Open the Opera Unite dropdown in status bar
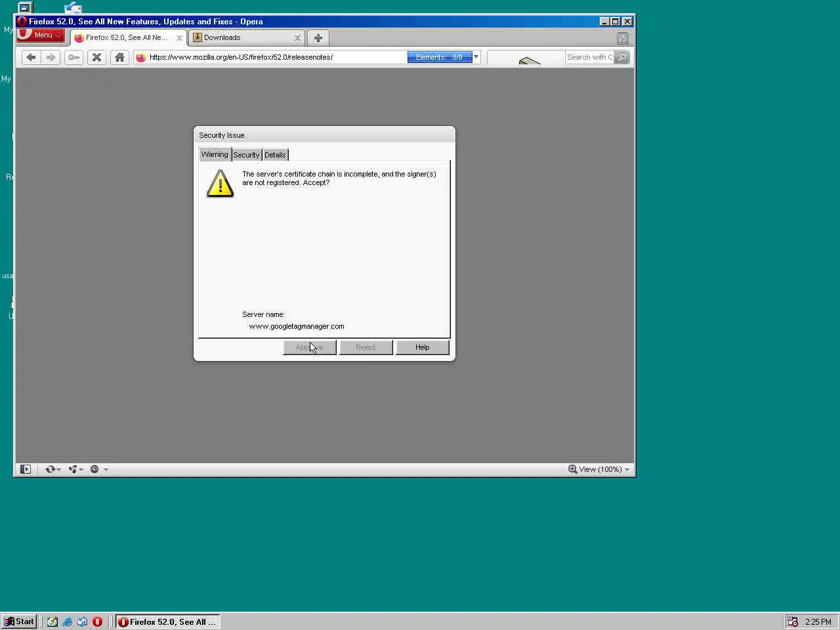840x630 pixels. (x=75, y=469)
